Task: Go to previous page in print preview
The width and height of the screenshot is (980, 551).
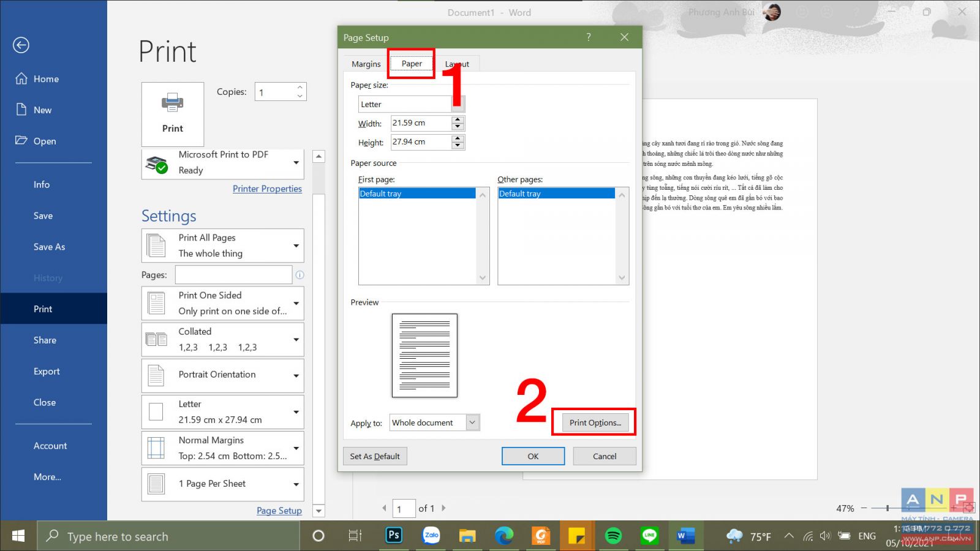Action: [384, 508]
